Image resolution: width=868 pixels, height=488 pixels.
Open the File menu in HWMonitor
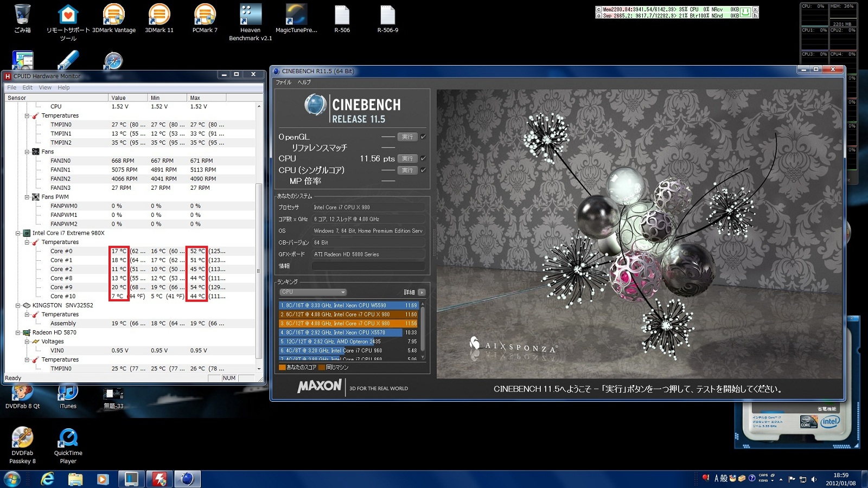(x=11, y=87)
